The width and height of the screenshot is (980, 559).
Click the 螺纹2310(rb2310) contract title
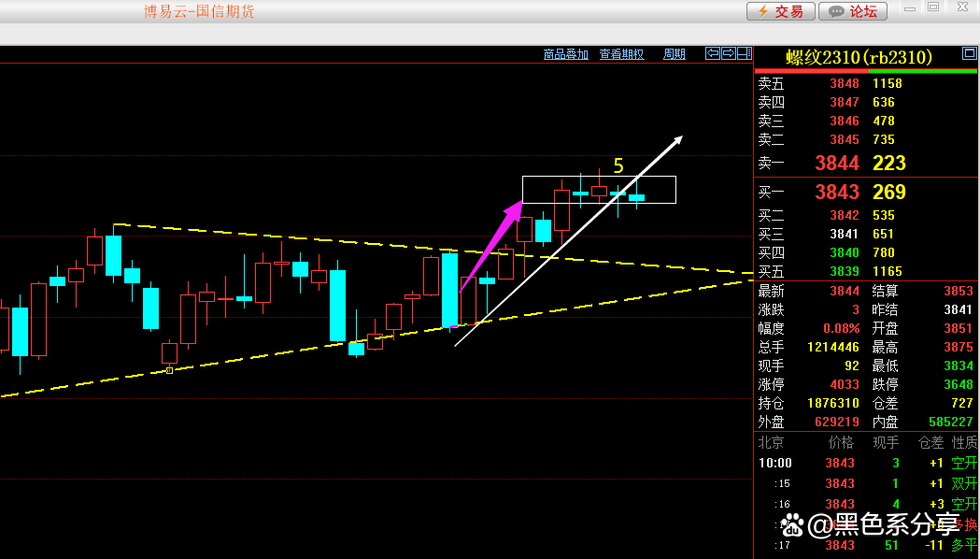click(x=859, y=58)
